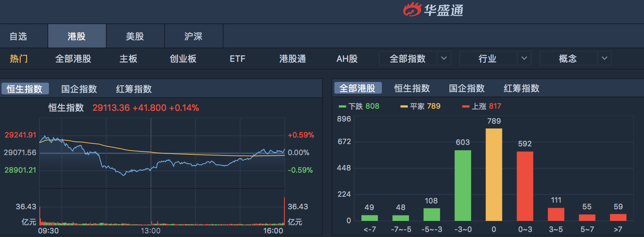View the AH股 list
The height and width of the screenshot is (237, 644).
click(347, 59)
